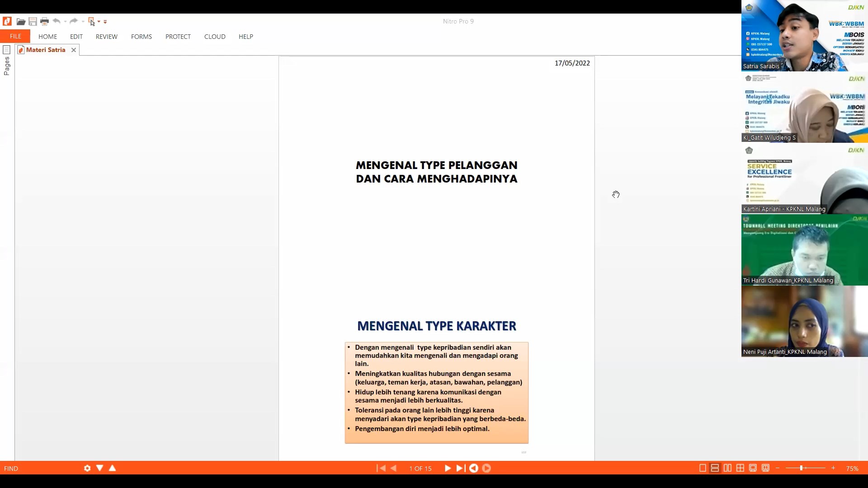Save the document with the floppy icon
Image resolution: width=868 pixels, height=488 pixels.
[x=33, y=21]
